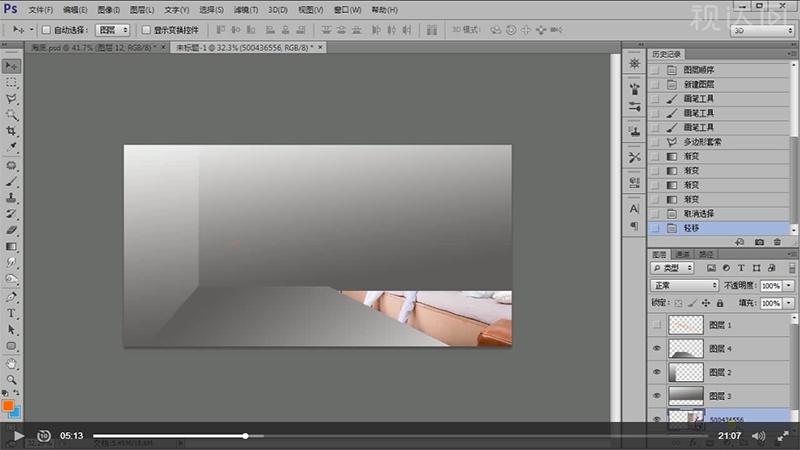Select the Move tool in the toolbox
This screenshot has width=800, height=450.
point(11,66)
